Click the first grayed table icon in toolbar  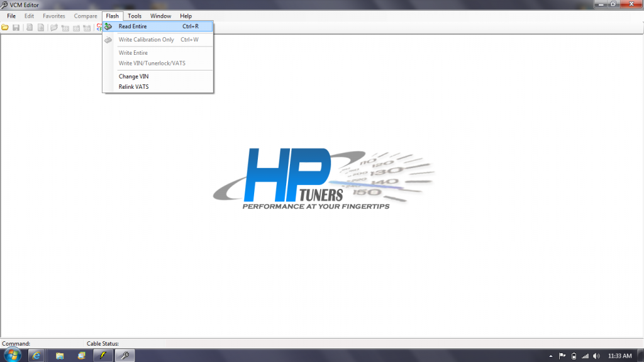[x=65, y=28]
